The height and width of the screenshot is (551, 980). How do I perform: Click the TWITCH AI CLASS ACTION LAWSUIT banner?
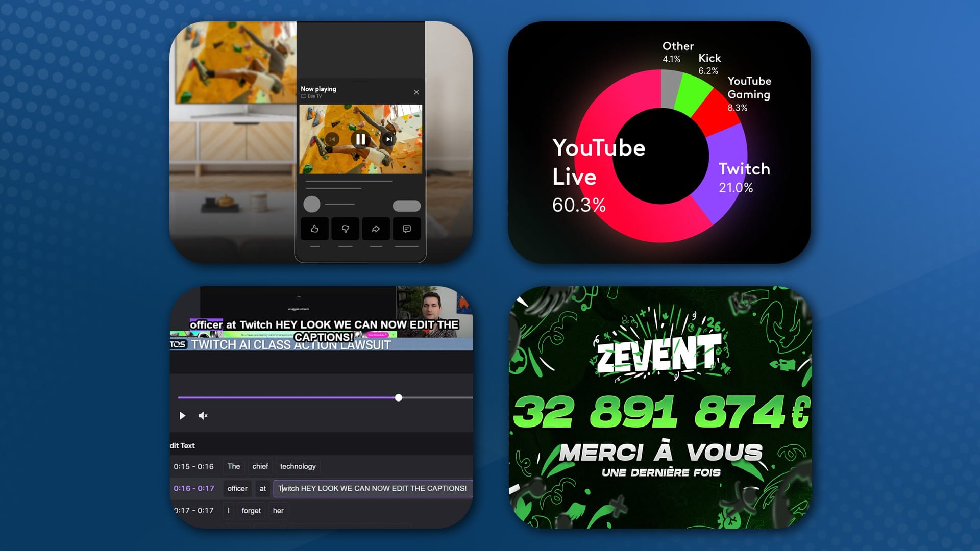point(291,345)
